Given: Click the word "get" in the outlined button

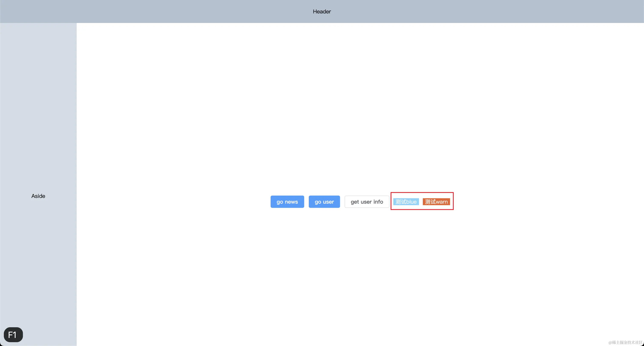Looking at the screenshot, I should [x=355, y=202].
